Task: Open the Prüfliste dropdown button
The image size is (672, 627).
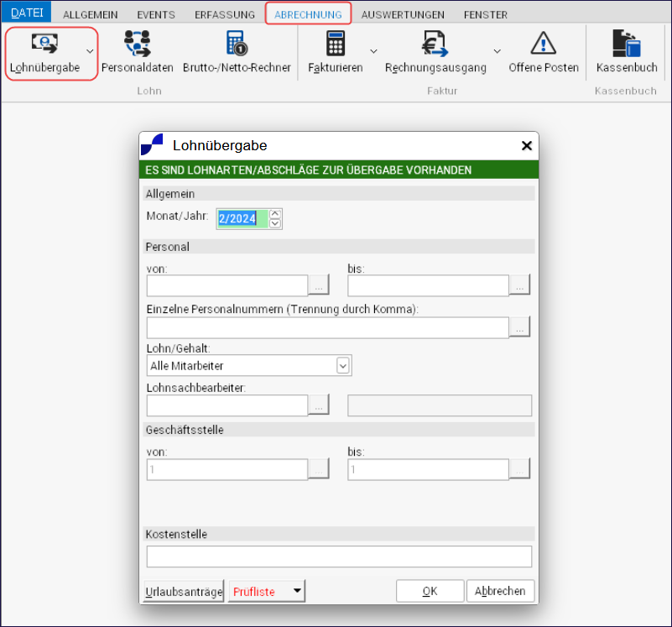Action: point(296,591)
